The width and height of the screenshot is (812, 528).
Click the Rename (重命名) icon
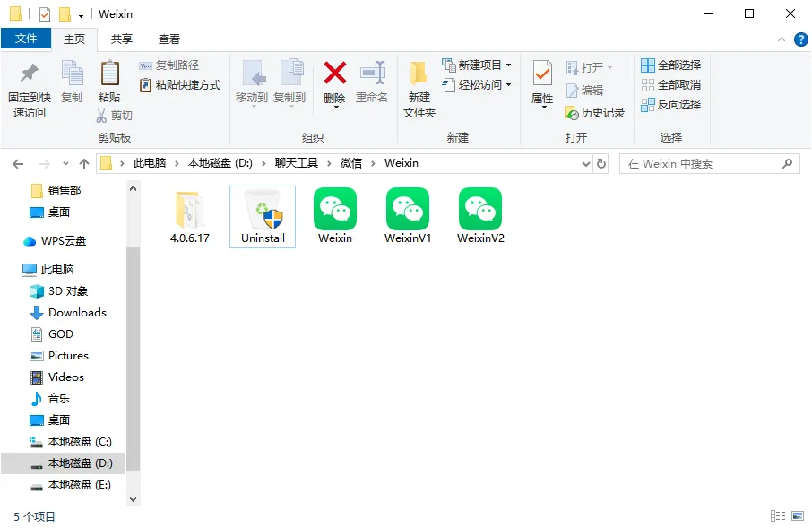pyautogui.click(x=373, y=73)
